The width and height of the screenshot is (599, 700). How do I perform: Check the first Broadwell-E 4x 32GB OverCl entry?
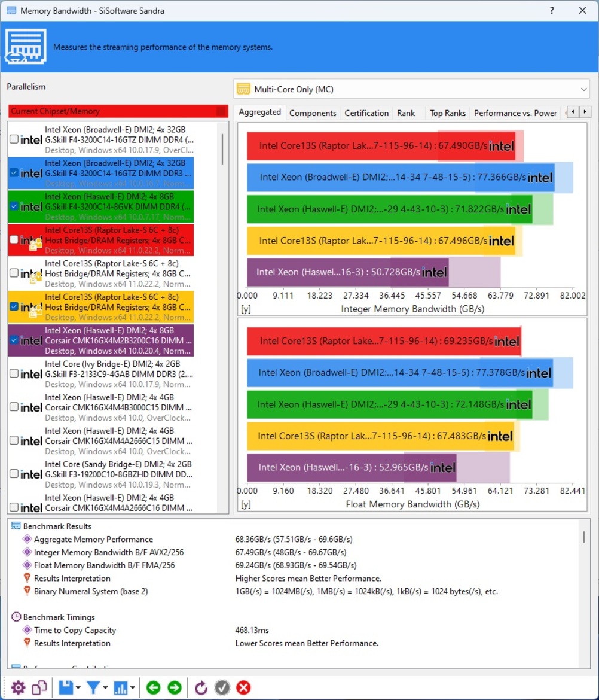coord(14,139)
